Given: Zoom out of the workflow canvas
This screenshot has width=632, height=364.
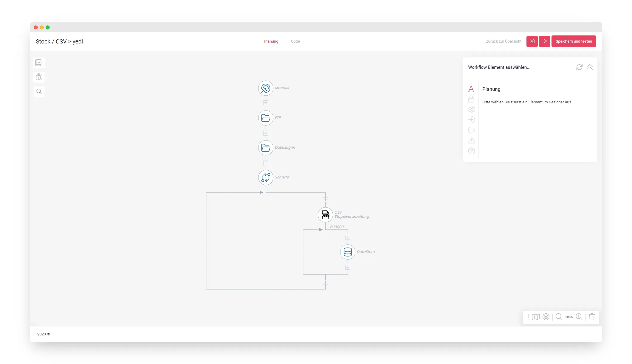Looking at the screenshot, I should pyautogui.click(x=559, y=317).
